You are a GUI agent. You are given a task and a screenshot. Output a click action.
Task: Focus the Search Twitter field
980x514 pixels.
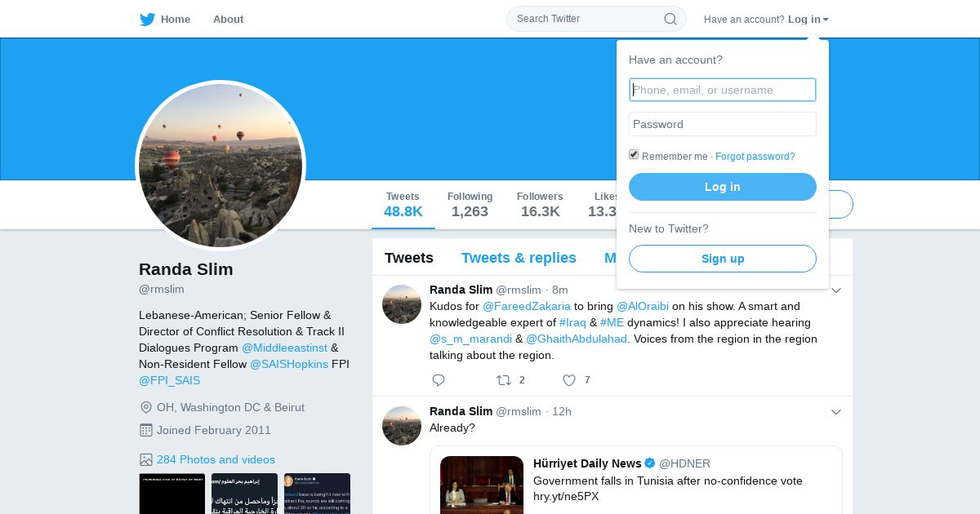[x=596, y=19]
